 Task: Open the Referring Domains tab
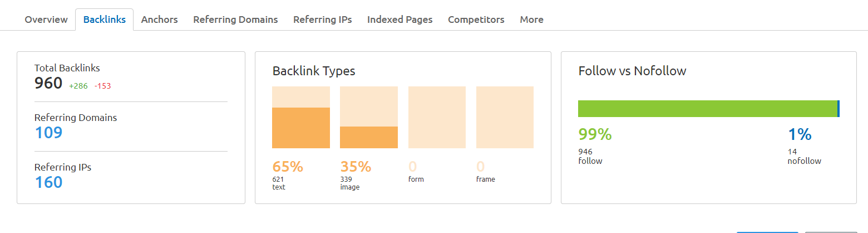235,20
